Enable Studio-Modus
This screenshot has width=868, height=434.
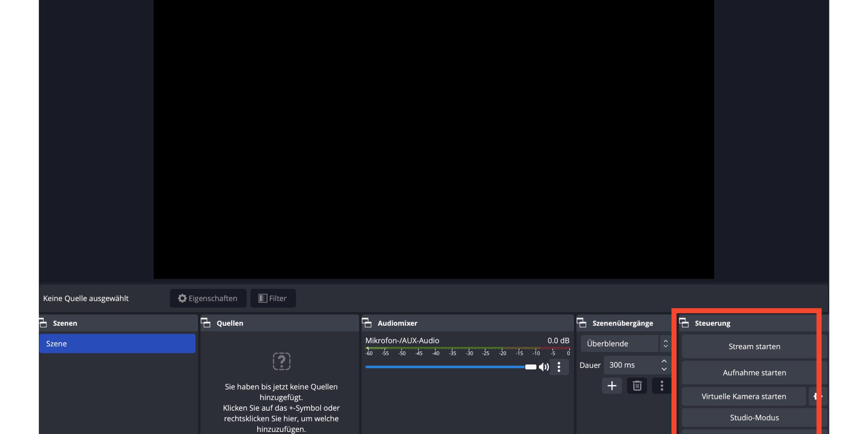pos(754,418)
